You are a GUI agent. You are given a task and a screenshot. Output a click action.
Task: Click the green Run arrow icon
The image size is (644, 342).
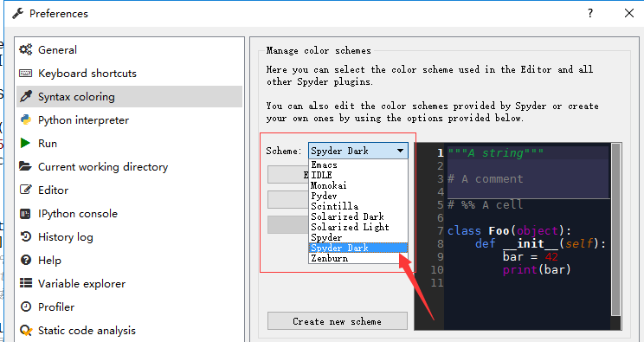[25, 143]
